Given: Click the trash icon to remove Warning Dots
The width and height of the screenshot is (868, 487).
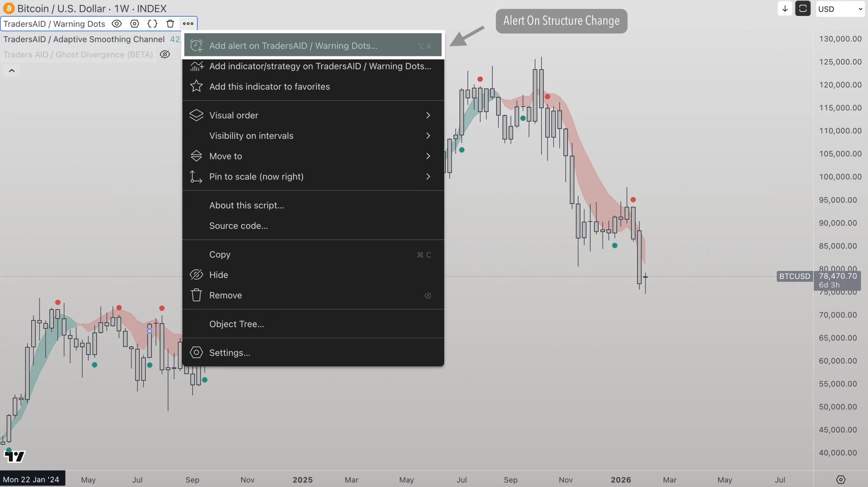Looking at the screenshot, I should click(170, 24).
